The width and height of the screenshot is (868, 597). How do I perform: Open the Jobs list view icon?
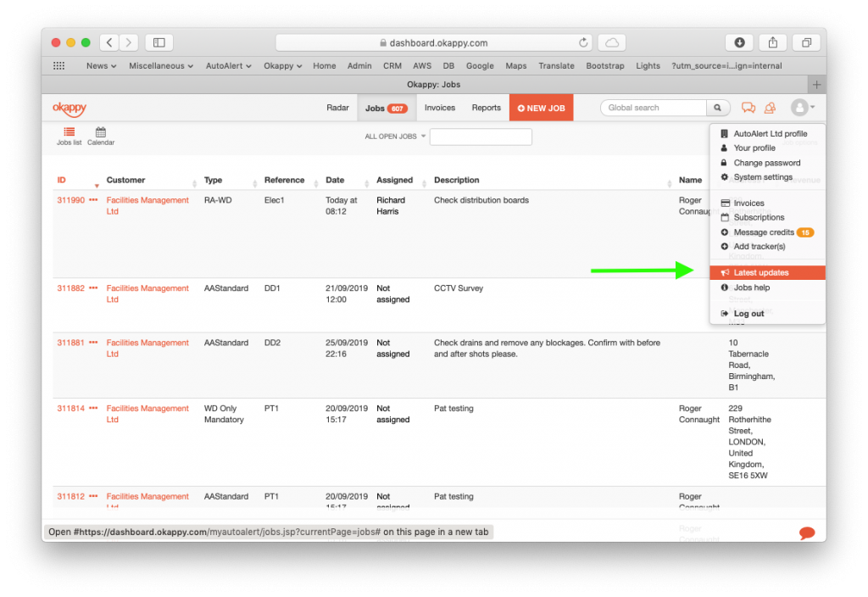[69, 136]
